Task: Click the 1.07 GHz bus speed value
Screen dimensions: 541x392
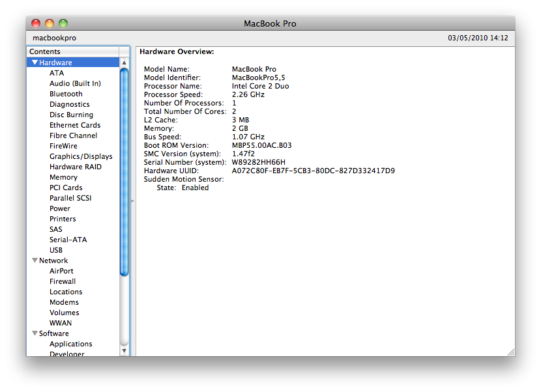Action: coord(248,137)
